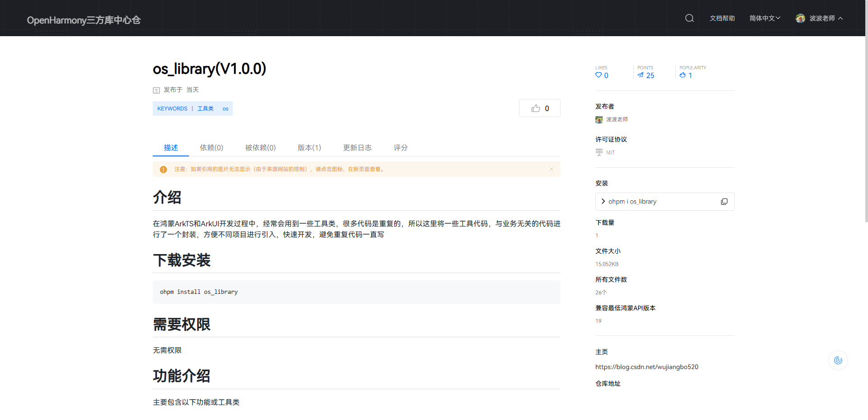
Task: Copy the ohpm install command via copy icon
Action: 724,201
